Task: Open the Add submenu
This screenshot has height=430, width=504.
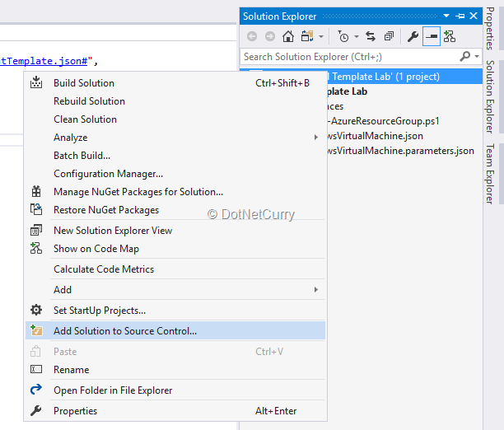Action: coord(175,290)
